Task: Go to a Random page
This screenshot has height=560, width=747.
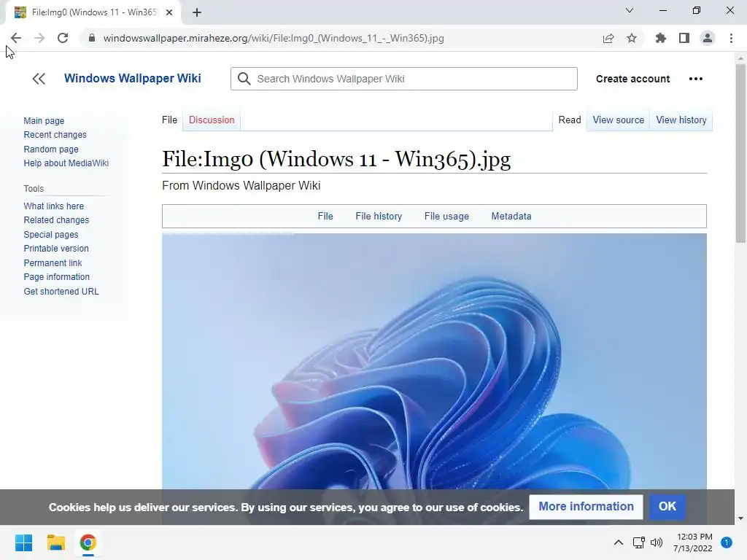Action: pyautogui.click(x=51, y=149)
